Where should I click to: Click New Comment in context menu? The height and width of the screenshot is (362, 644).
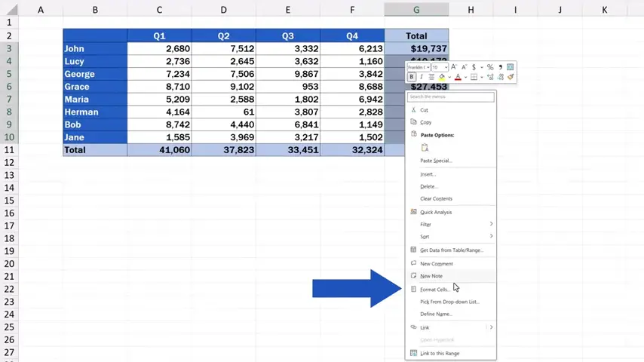436,264
